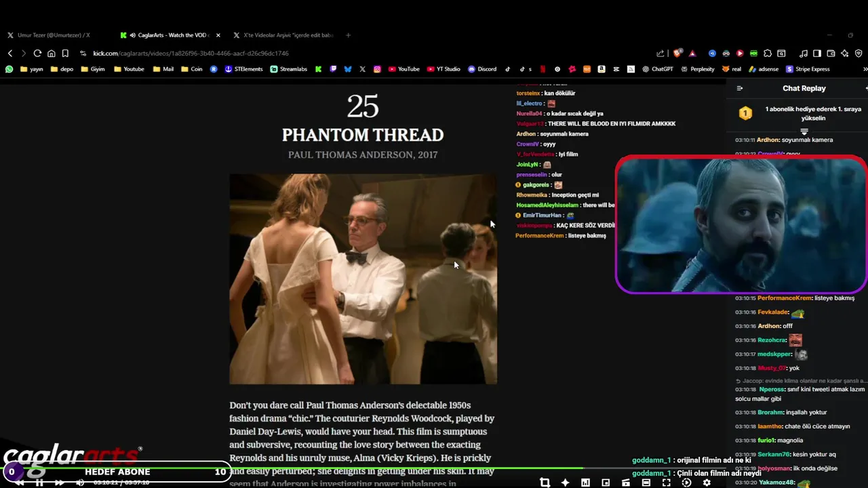Click the PHANTOM THREAD heading text
This screenshot has height=488, width=868.
[x=363, y=135]
